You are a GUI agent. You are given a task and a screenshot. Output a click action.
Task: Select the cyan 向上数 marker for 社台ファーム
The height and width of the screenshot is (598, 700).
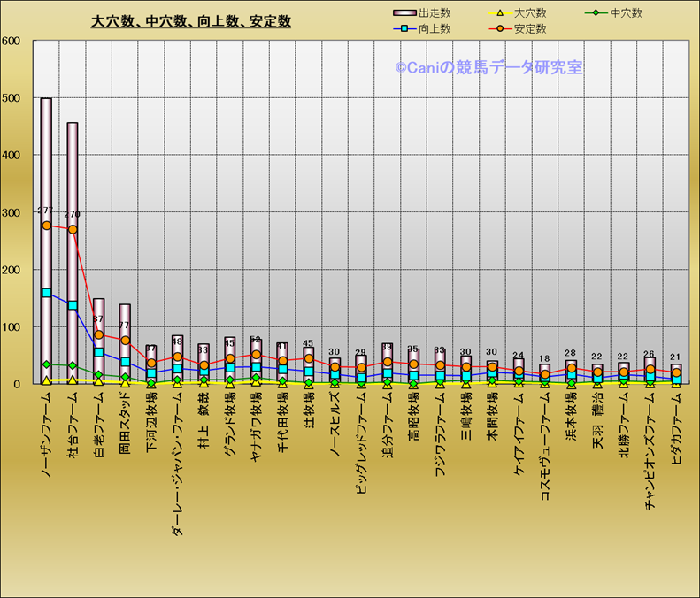(73, 305)
